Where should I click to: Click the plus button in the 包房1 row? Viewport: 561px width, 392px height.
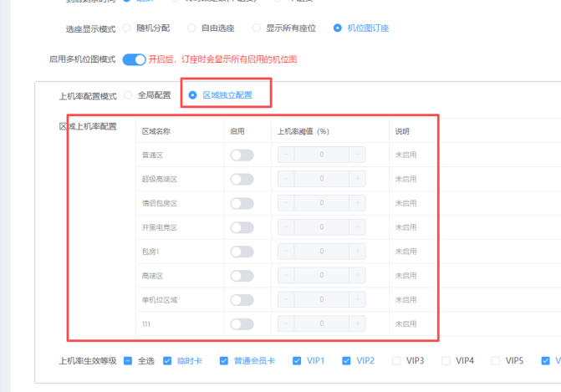[x=358, y=251]
